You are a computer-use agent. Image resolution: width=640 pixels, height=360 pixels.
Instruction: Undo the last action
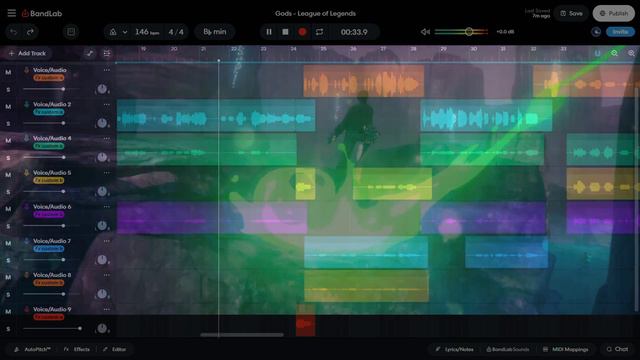(13, 32)
